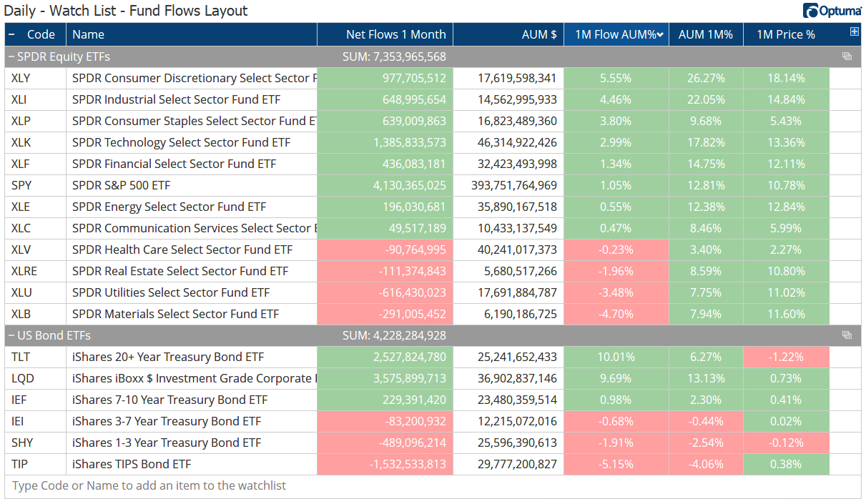Select the XLC code cell
This screenshot has height=504, width=866.
point(36,228)
